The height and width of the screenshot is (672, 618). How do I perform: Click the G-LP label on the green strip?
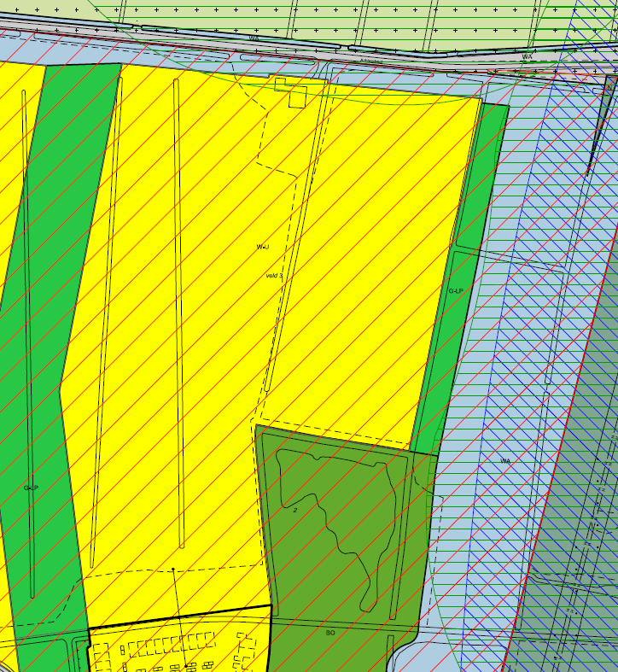pos(456,291)
